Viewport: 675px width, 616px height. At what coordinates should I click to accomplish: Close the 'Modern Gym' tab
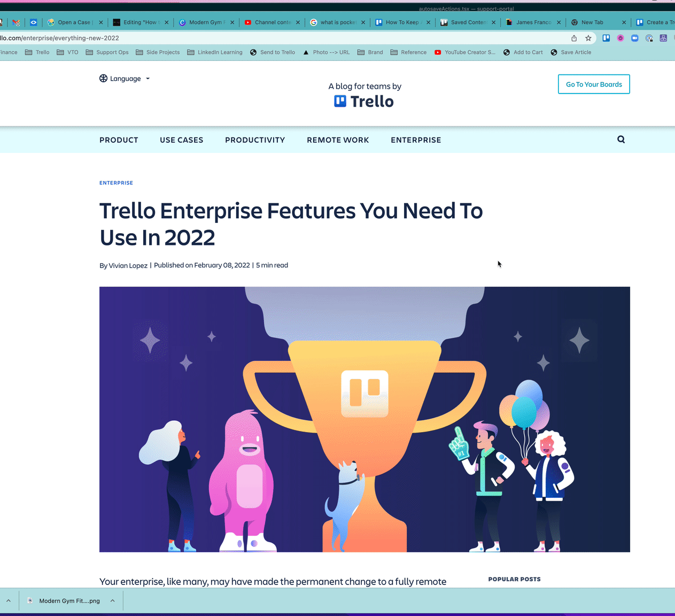click(x=232, y=22)
